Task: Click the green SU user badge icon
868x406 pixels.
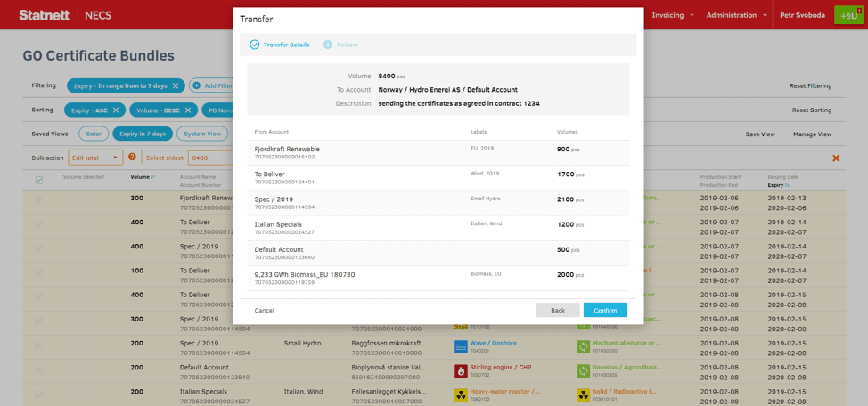Action: pyautogui.click(x=848, y=15)
